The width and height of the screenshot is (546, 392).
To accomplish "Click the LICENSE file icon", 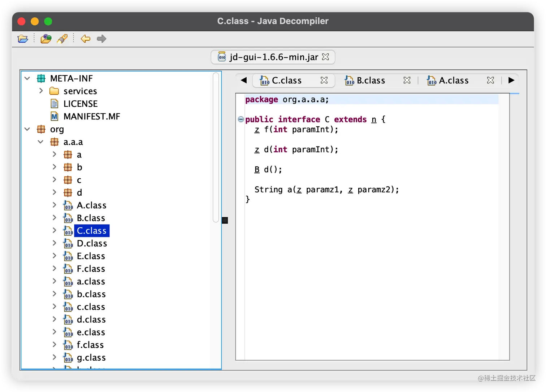I will [x=54, y=104].
